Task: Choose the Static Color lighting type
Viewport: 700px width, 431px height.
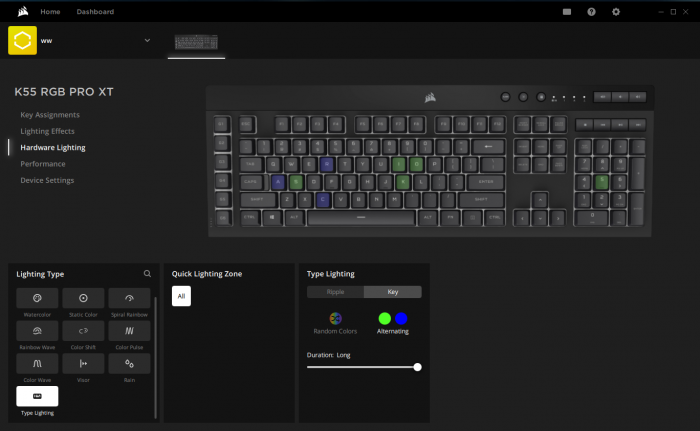Action: coord(83,299)
